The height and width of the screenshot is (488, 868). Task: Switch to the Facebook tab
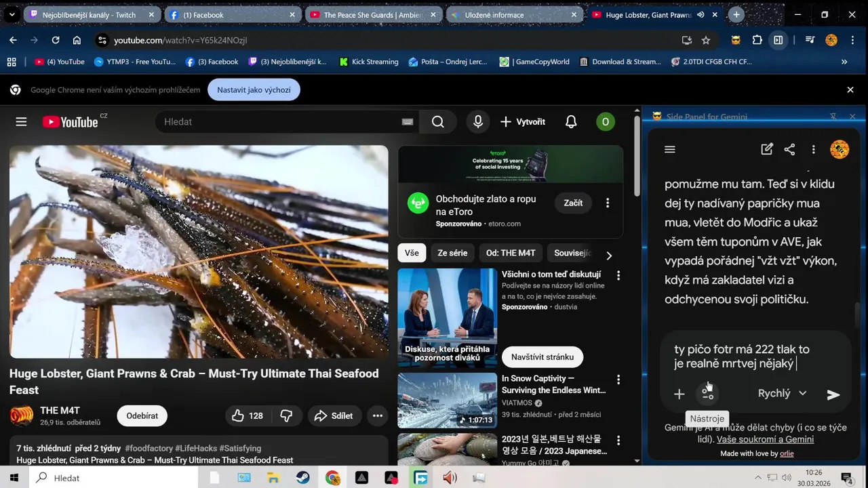(232, 14)
